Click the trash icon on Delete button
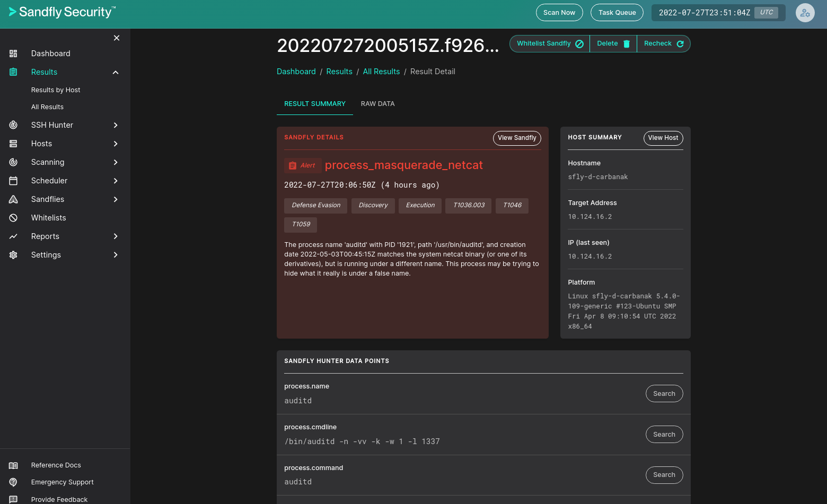This screenshot has width=827, height=504. 627,44
